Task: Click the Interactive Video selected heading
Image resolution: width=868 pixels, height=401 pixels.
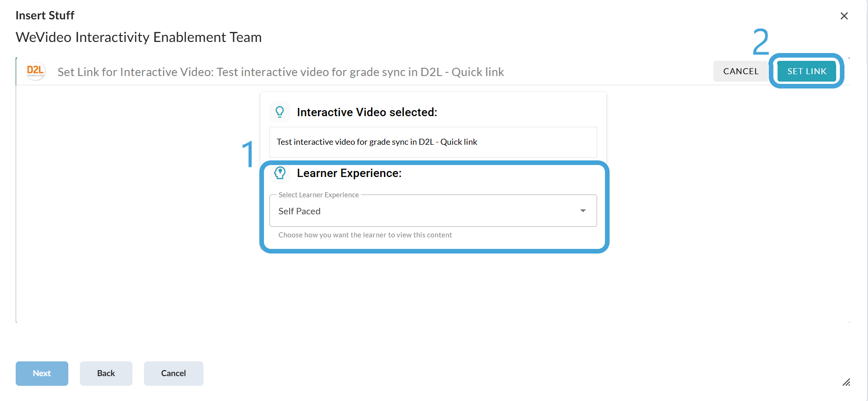Action: 367,112
